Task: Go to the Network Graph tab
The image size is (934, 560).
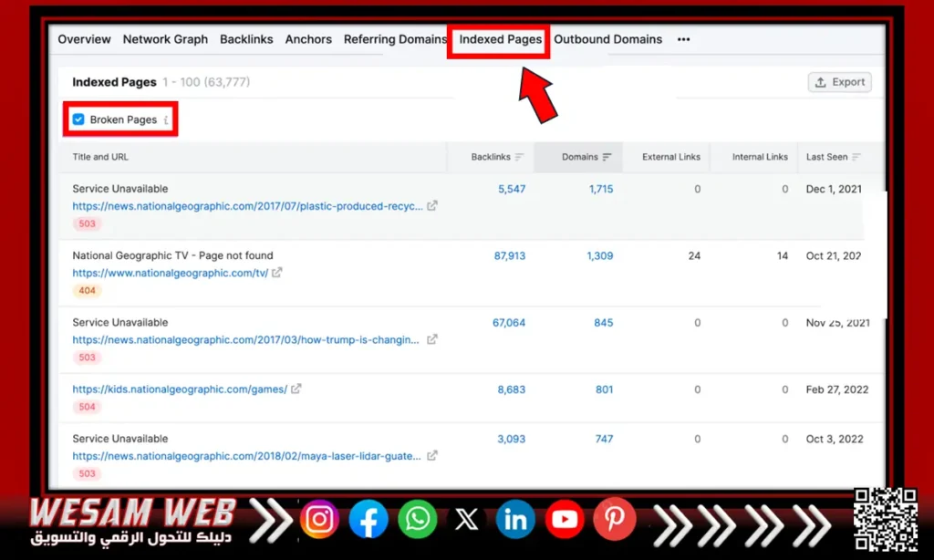Action: tap(165, 39)
